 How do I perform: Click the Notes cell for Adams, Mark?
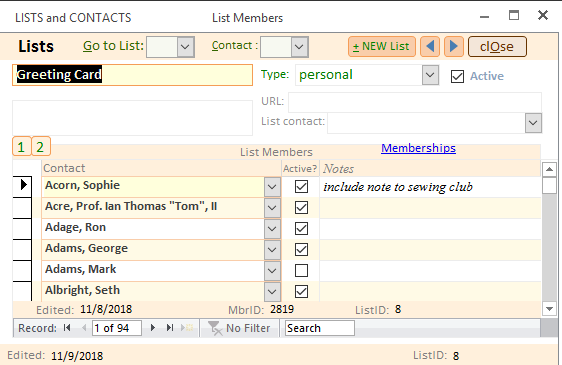[x=430, y=270]
